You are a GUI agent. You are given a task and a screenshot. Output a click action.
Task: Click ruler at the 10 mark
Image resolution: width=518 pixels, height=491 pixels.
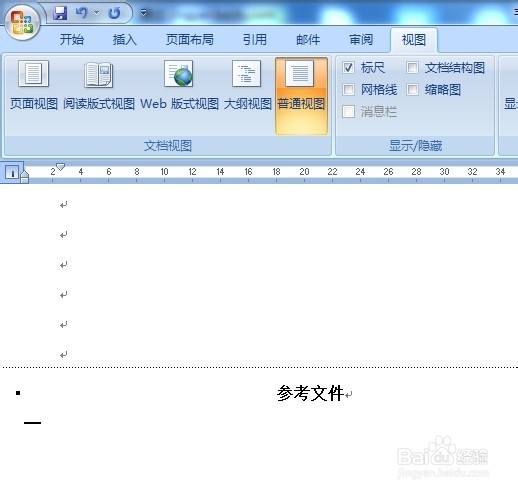164,172
